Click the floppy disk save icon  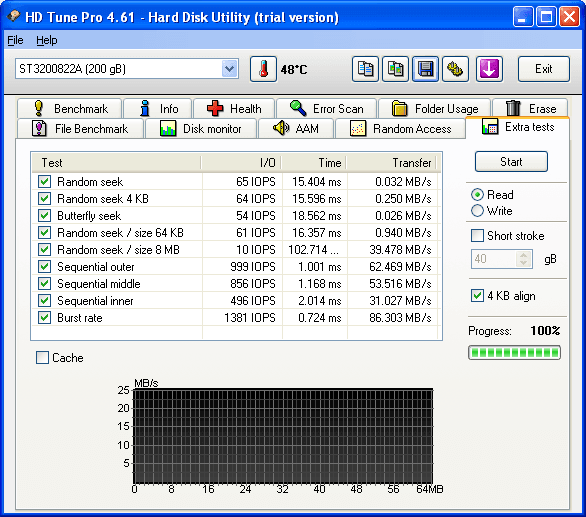pyautogui.click(x=425, y=69)
